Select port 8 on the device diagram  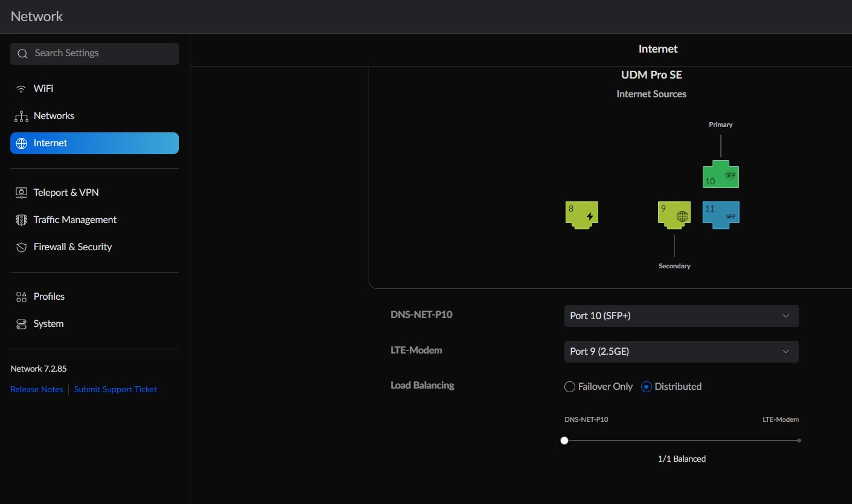click(x=582, y=215)
